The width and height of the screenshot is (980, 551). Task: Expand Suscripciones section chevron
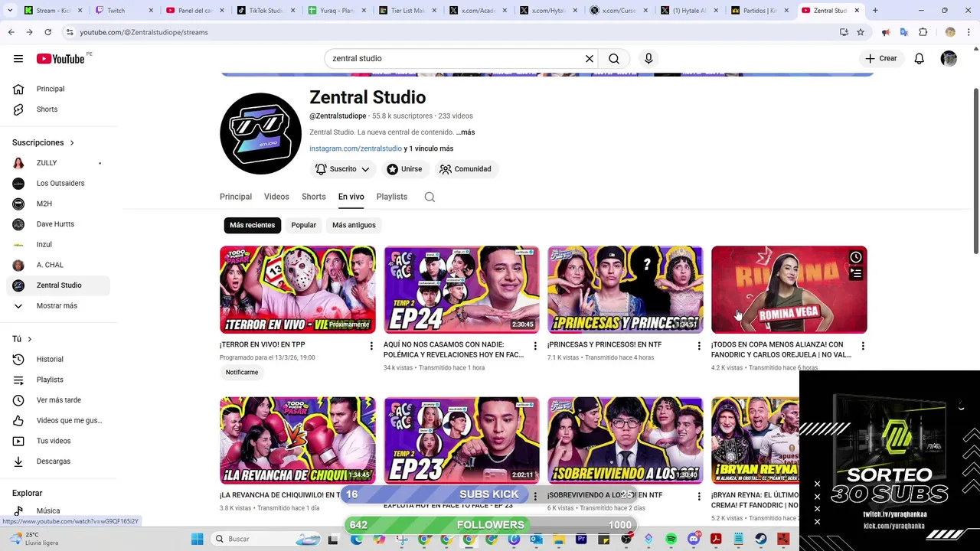(x=72, y=142)
